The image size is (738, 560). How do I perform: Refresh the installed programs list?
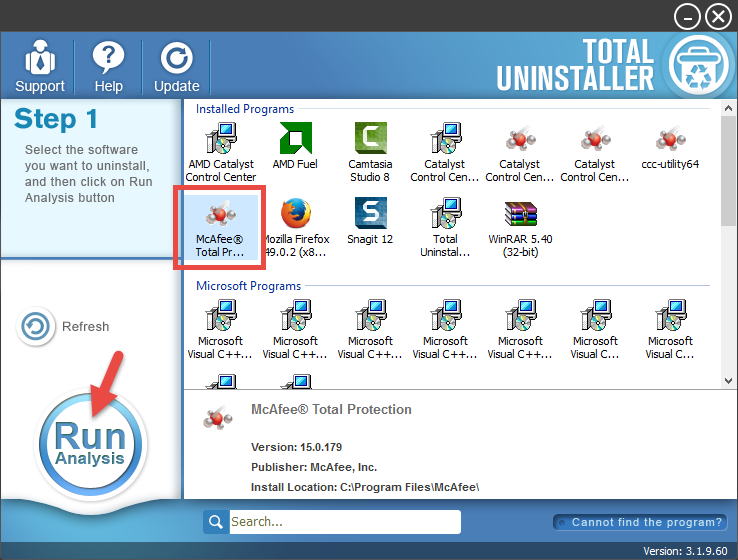click(63, 326)
